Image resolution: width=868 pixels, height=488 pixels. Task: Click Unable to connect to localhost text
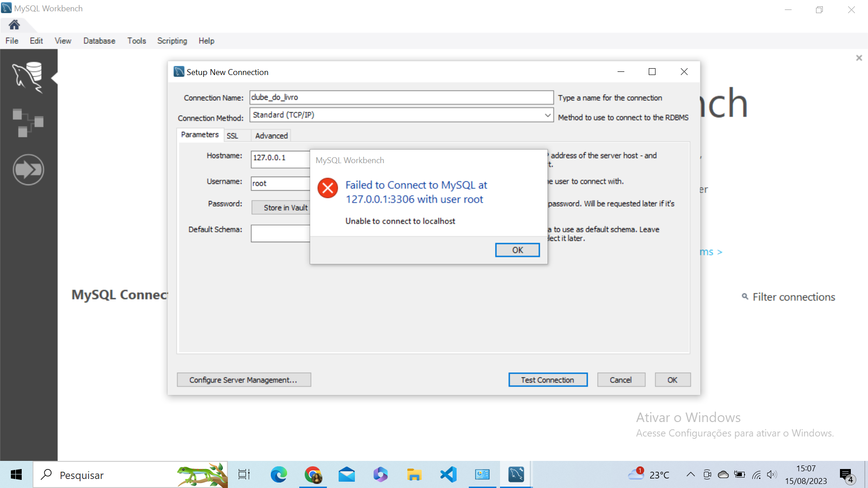(400, 221)
